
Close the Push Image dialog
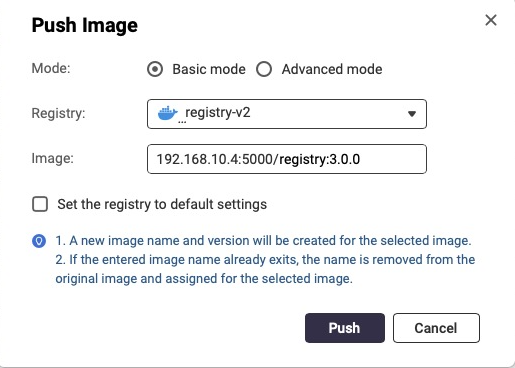click(491, 20)
